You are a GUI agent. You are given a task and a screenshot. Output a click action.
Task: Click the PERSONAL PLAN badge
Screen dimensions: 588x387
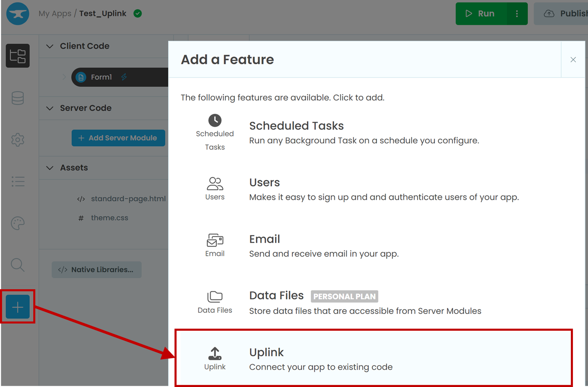point(345,296)
